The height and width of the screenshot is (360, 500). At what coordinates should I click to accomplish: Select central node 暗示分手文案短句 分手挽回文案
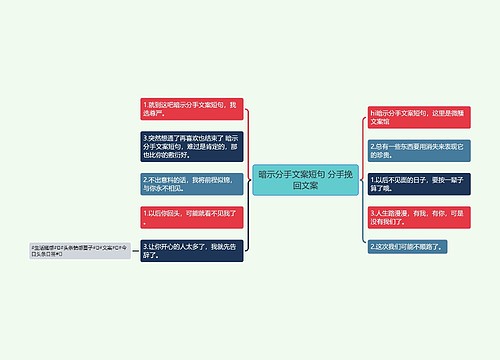305,180
